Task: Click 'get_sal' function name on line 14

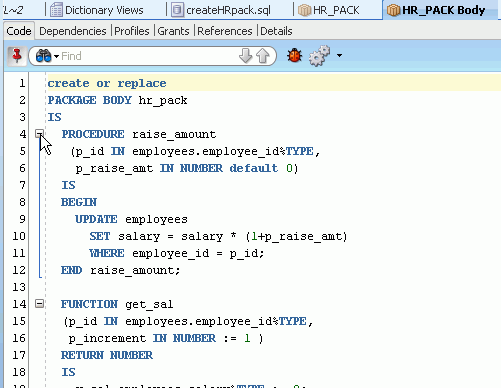Action: pos(149,305)
